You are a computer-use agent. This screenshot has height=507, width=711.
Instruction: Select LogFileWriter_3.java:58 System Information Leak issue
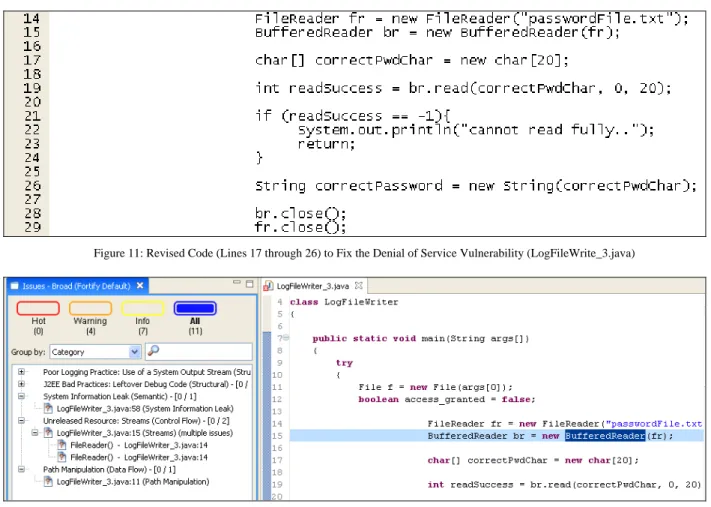click(145, 409)
